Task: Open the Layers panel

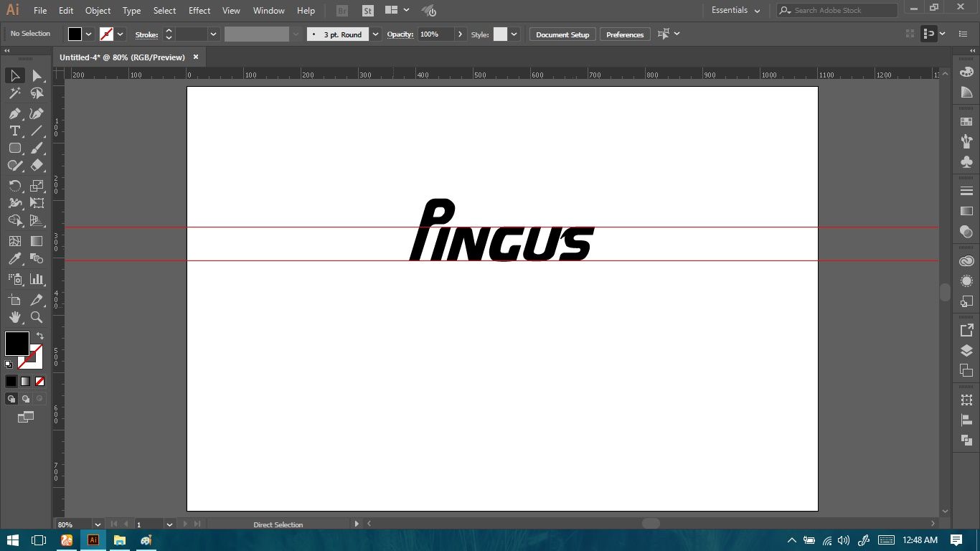Action: point(966,351)
